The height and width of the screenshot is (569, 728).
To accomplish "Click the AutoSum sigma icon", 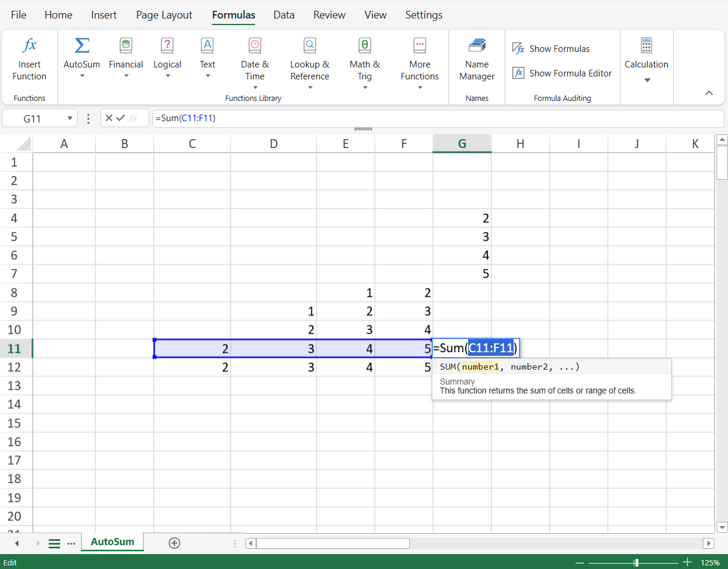I will pos(82,45).
